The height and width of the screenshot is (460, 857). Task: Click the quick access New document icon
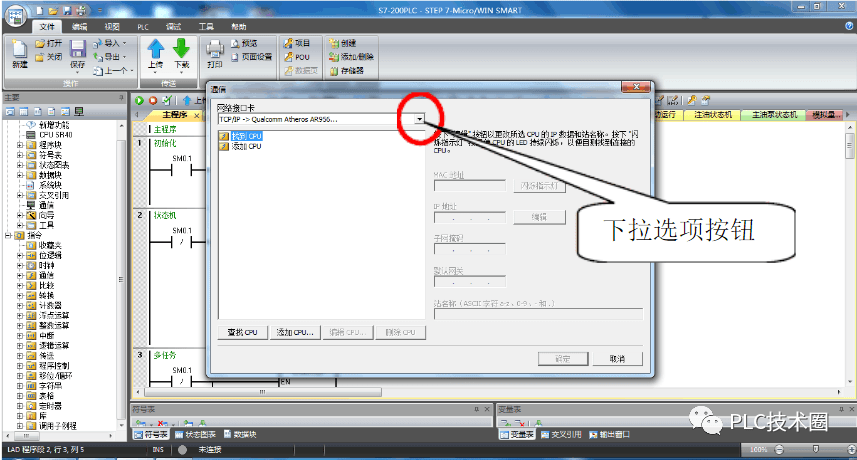(39, 10)
